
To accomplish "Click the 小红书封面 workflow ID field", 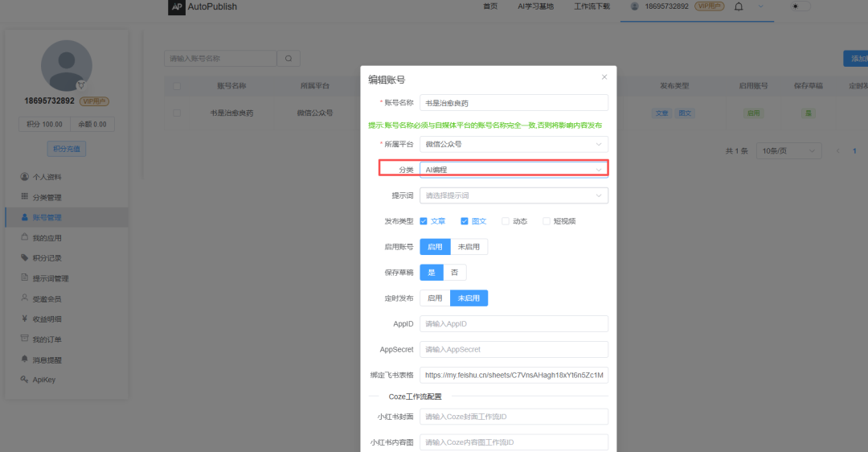I will (x=514, y=417).
